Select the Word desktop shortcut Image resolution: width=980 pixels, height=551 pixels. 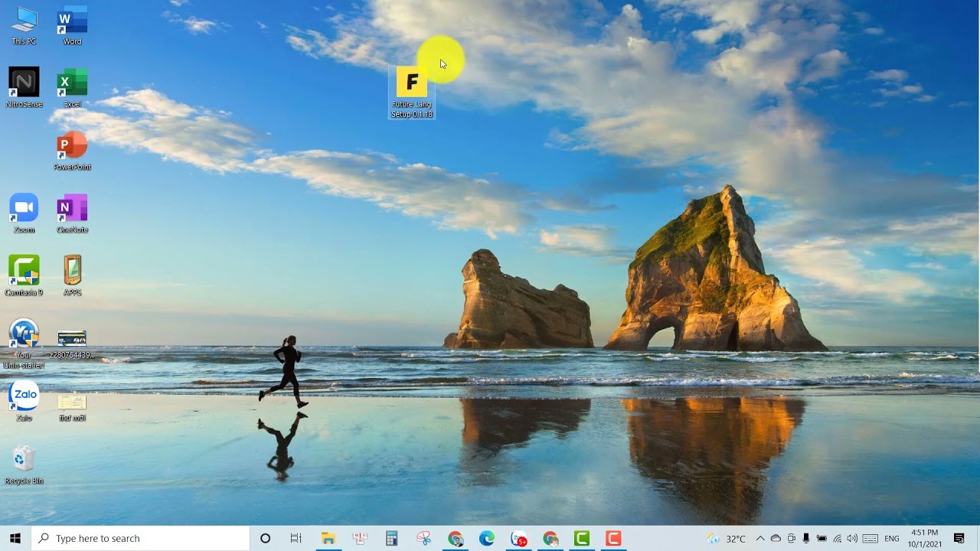pyautogui.click(x=72, y=26)
